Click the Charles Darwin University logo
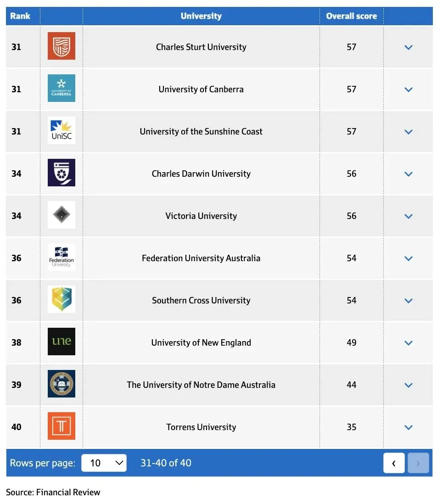The height and width of the screenshot is (504, 437). click(x=62, y=173)
